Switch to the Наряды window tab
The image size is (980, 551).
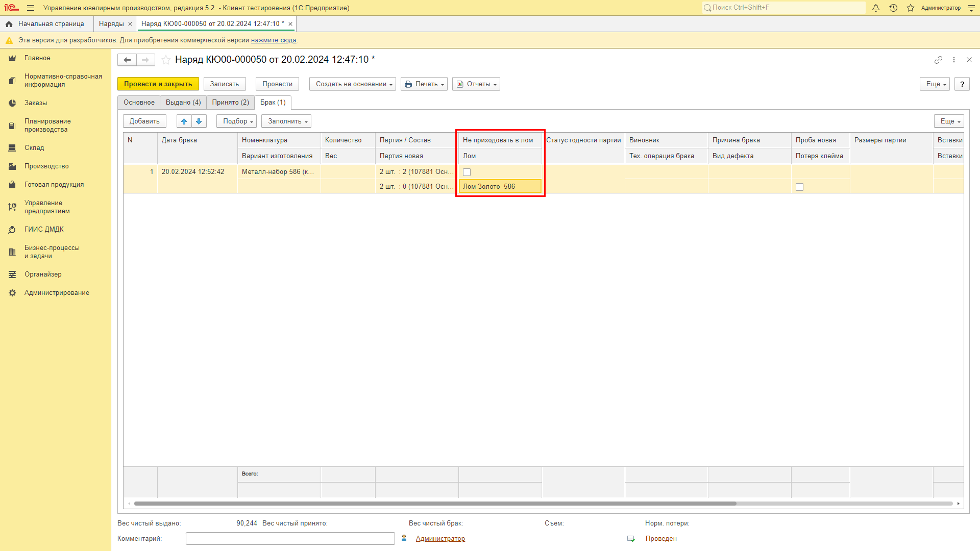tap(111, 24)
